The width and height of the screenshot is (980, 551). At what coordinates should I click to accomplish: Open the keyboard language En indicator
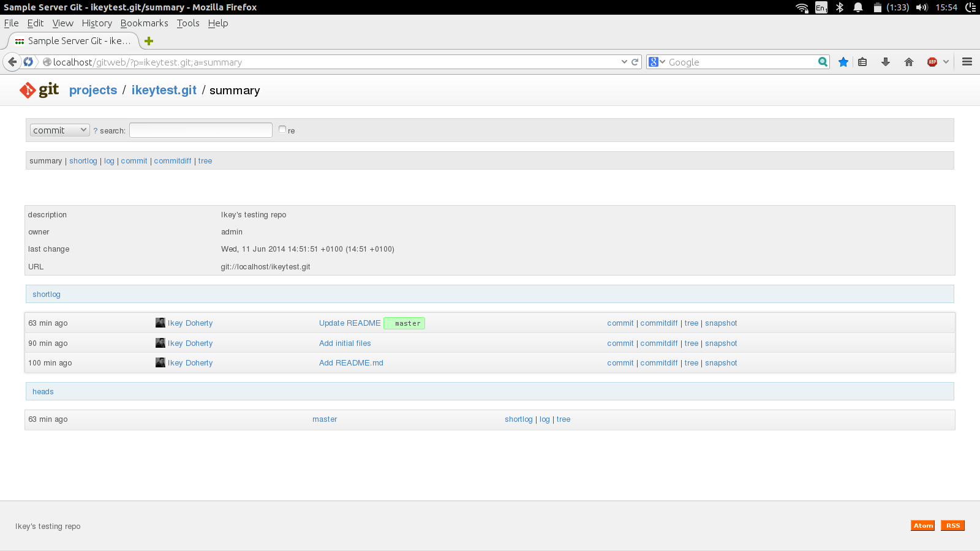coord(821,7)
